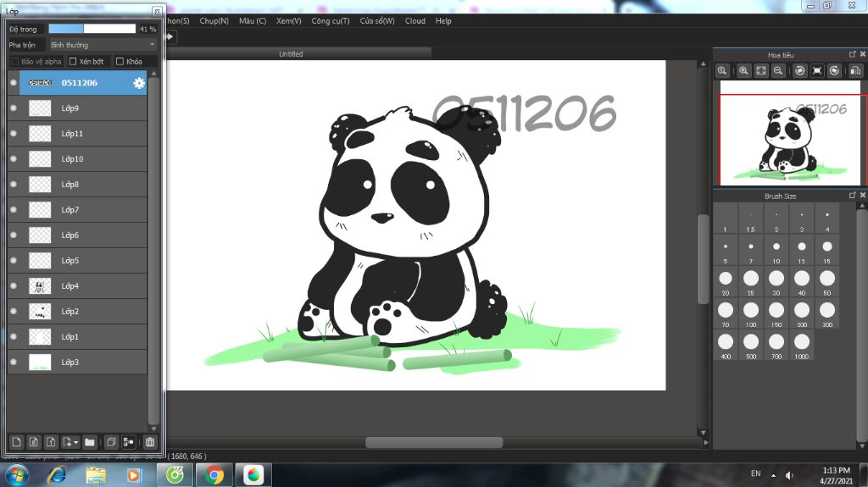868x487 pixels.
Task: Toggle visibility of Lớp9 layer
Action: 14,108
